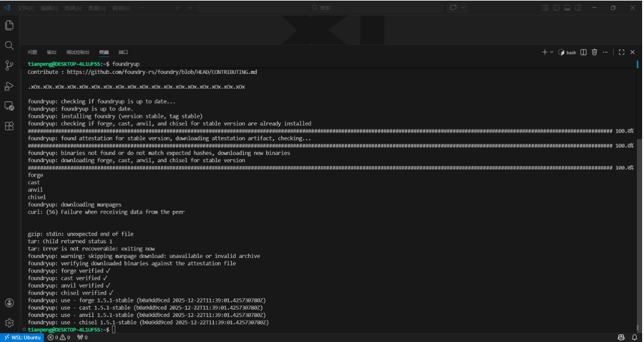The image size is (644, 342).
Task: Open errors and warnings count in status bar
Action: click(x=59, y=338)
